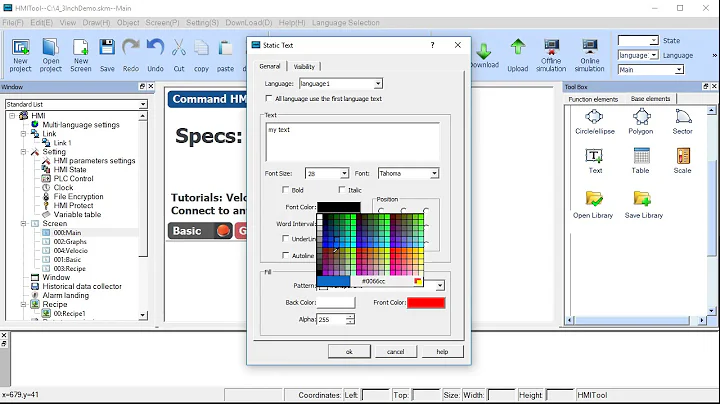Float the Window panel
Screen dimensions: 720x404
click(x=142, y=86)
